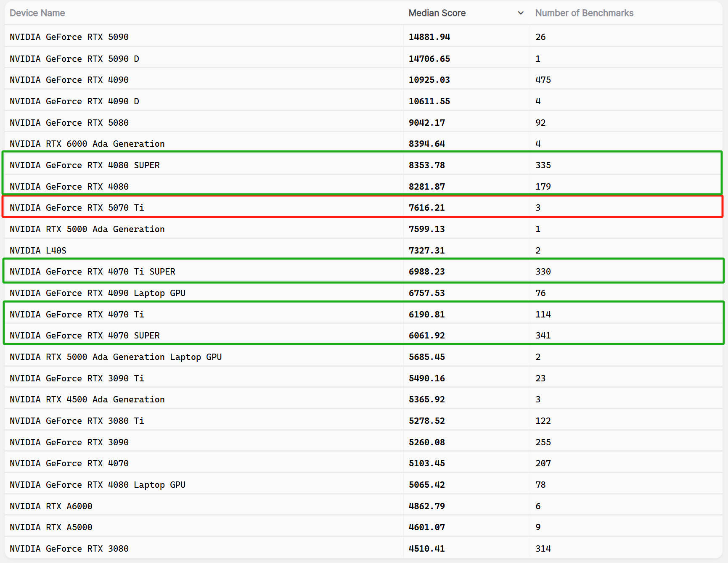Select the median score 8281.87
728x563 pixels.
point(427,187)
